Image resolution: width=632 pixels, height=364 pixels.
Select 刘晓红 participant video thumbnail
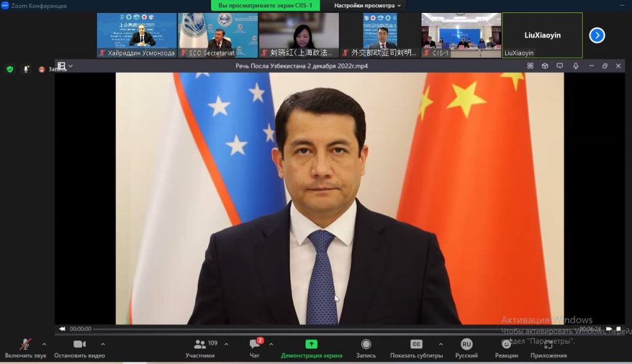(x=299, y=35)
